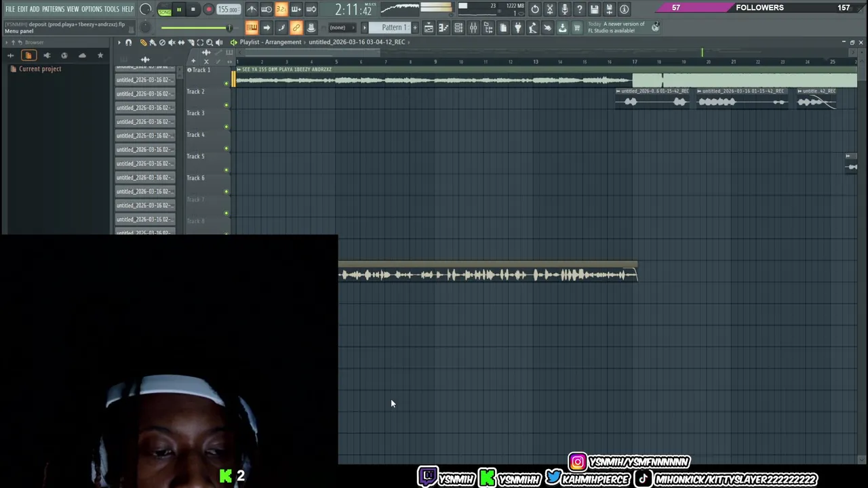Open the project info icon
The height and width of the screenshot is (488, 868).
pos(624,9)
